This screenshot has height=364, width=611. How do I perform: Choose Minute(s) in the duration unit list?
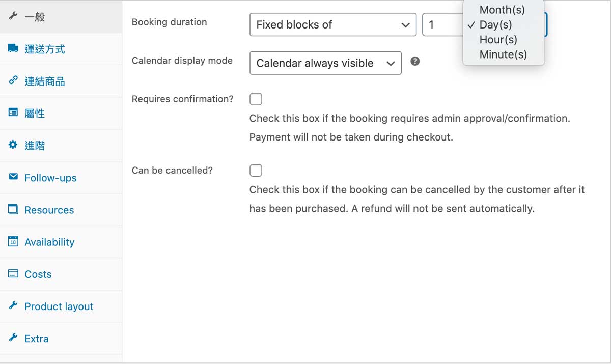pyautogui.click(x=504, y=54)
